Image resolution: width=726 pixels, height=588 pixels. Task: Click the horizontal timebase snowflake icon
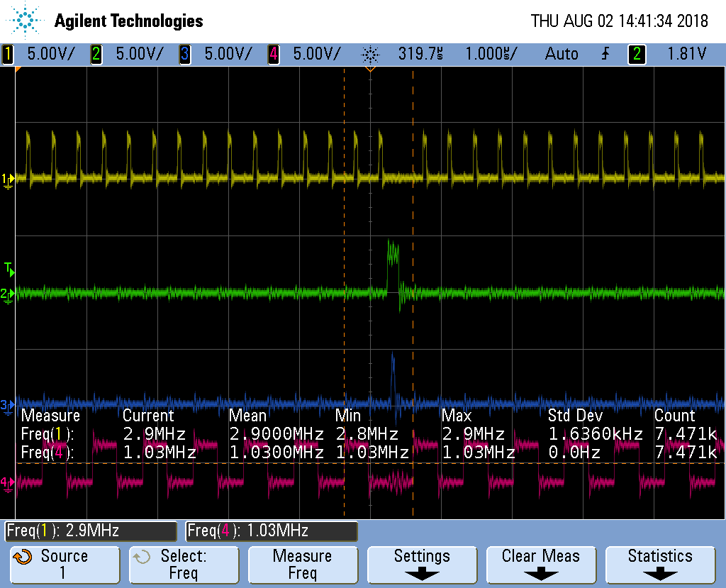pyautogui.click(x=372, y=54)
